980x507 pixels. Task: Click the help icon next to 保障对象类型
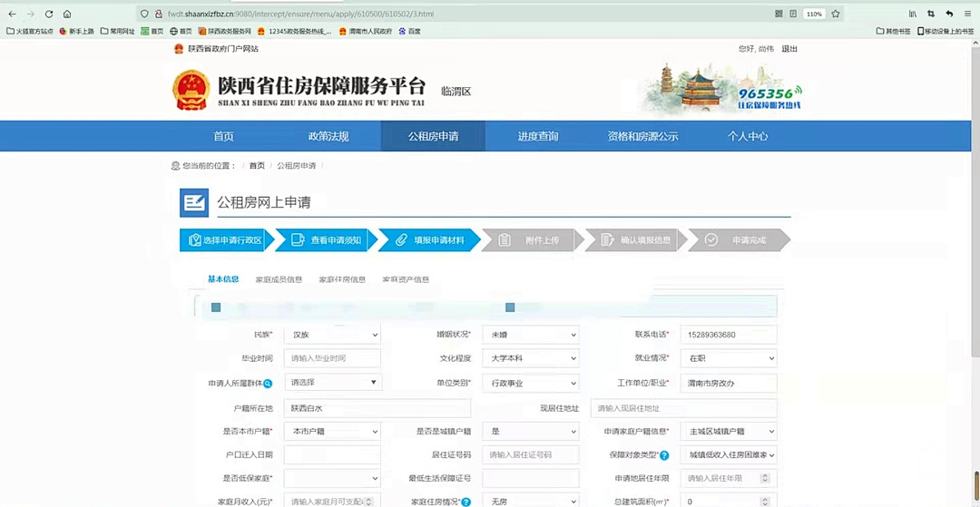664,455
